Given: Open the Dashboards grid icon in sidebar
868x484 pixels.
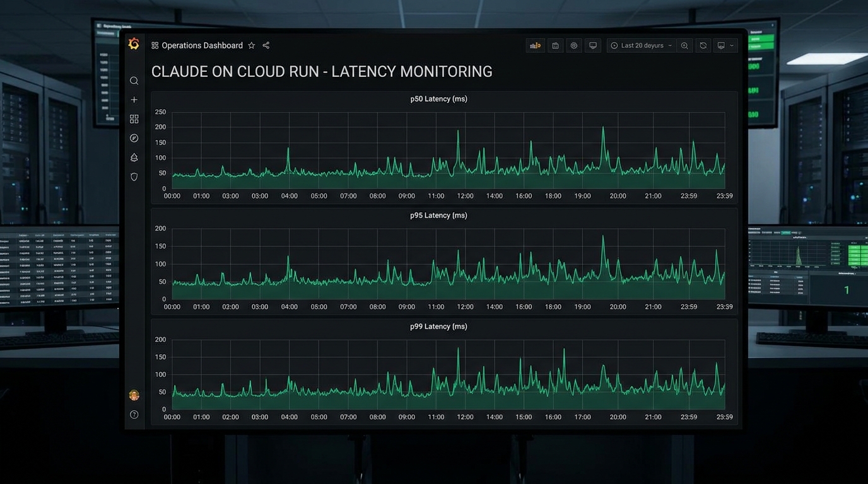Looking at the screenshot, I should click(134, 119).
